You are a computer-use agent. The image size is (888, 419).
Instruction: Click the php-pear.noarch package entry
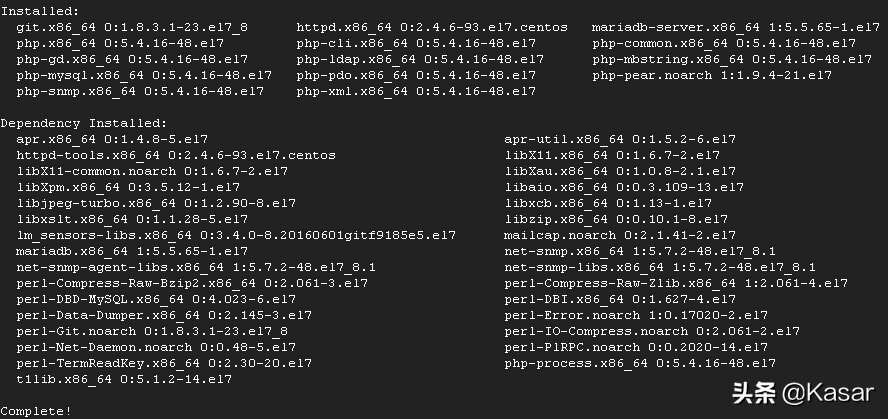[x=711, y=75]
